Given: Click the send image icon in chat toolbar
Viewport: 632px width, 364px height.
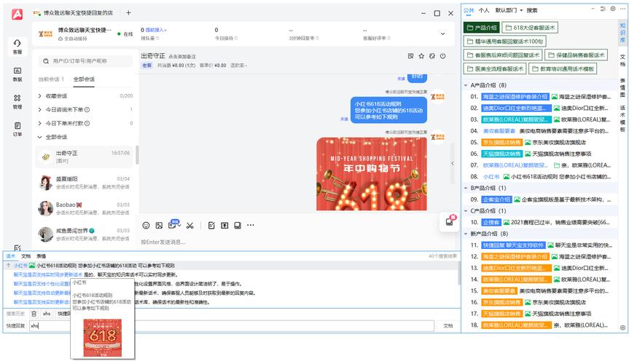Looking at the screenshot, I should pyautogui.click(x=159, y=226).
